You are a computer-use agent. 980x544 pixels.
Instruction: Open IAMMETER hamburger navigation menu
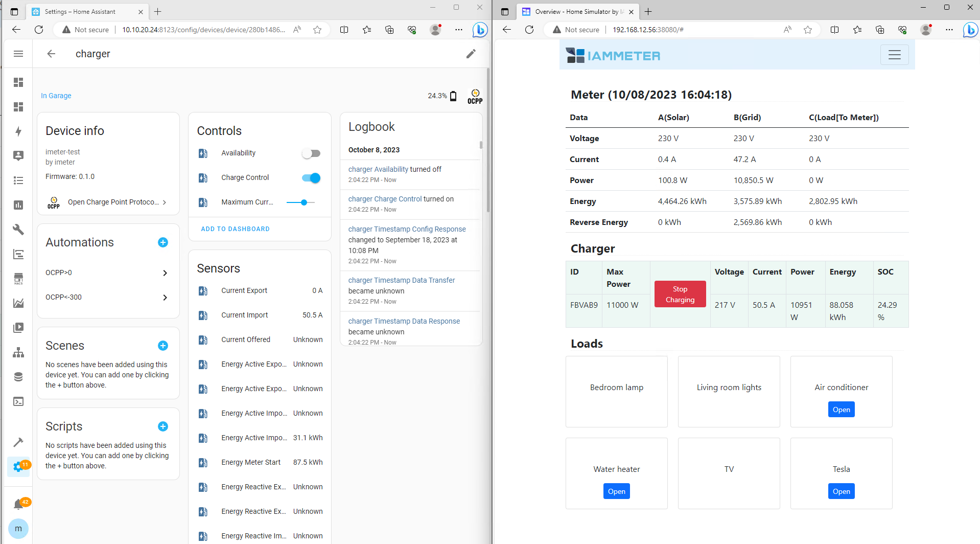click(x=894, y=55)
